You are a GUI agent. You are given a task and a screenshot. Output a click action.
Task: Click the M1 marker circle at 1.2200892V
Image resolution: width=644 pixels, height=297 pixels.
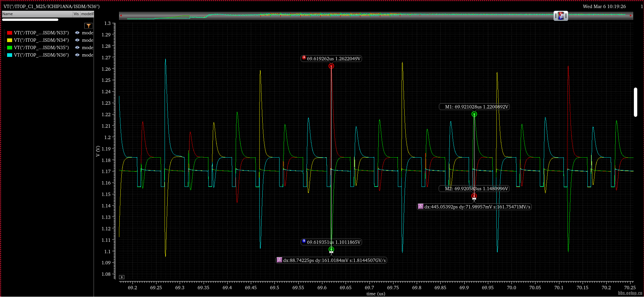[474, 114]
